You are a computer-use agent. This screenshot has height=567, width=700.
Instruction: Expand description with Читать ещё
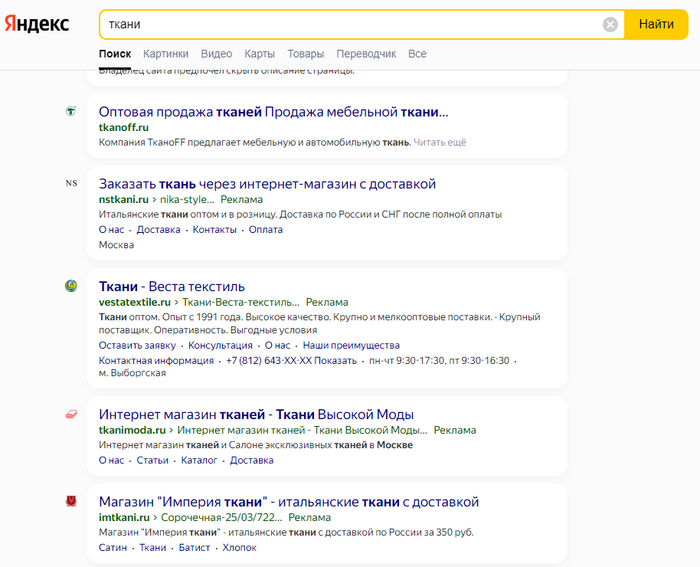click(440, 143)
